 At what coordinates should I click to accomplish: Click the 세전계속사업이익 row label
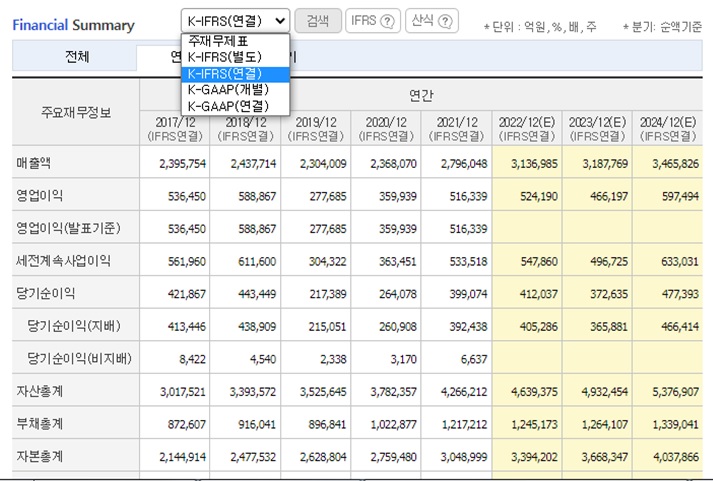pyautogui.click(x=63, y=261)
